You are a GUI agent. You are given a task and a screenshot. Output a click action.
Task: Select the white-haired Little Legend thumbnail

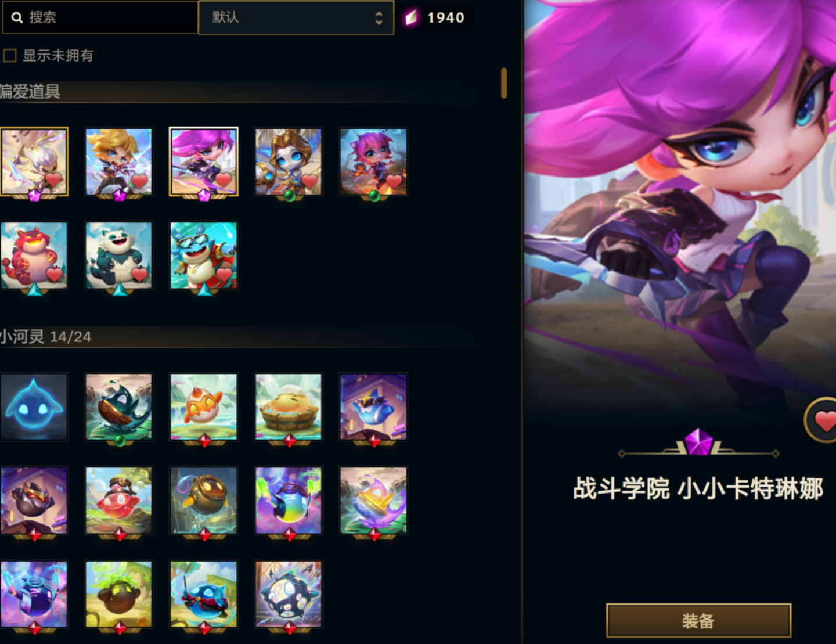pos(34,161)
